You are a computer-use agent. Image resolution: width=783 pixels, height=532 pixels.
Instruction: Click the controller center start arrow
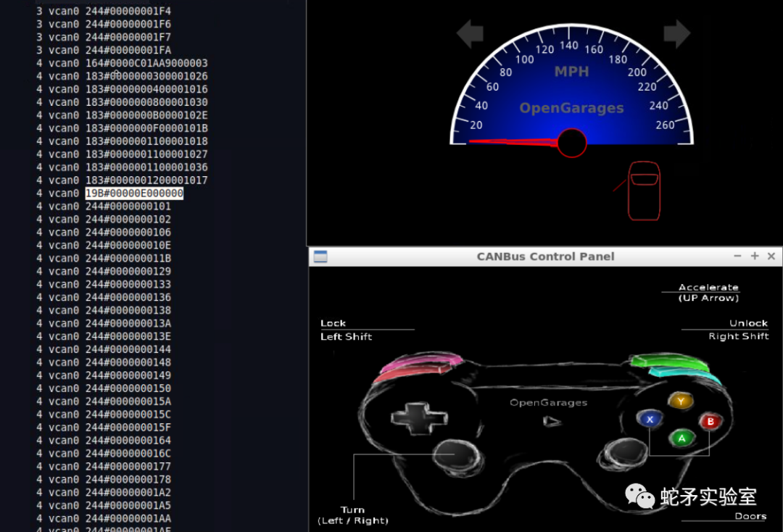point(552,422)
